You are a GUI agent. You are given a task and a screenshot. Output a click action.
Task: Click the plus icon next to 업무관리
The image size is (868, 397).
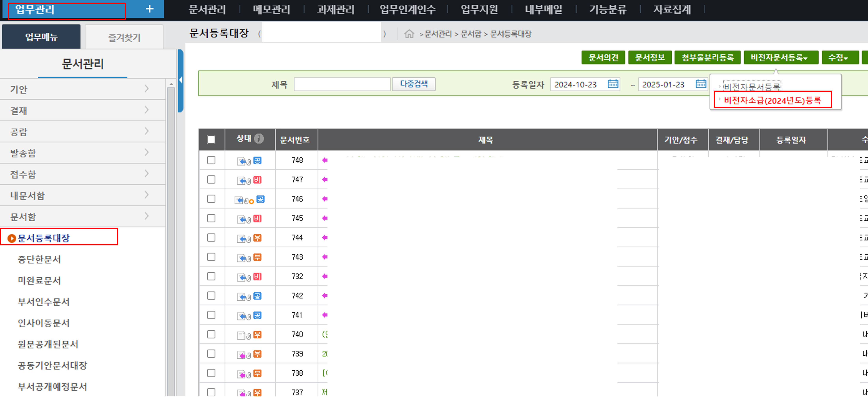150,9
